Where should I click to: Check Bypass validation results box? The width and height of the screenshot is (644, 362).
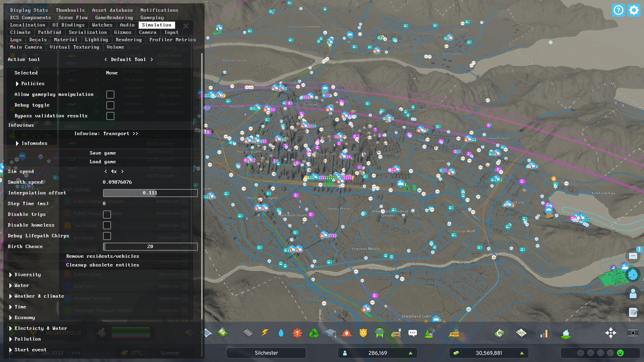click(x=110, y=116)
